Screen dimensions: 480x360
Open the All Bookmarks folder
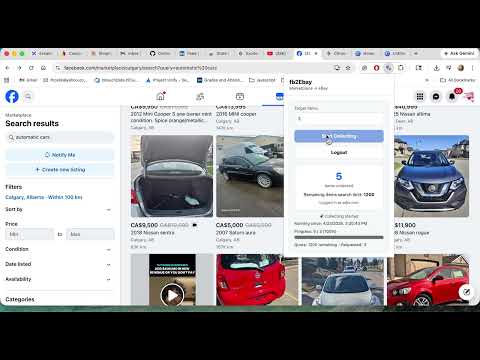click(x=458, y=80)
